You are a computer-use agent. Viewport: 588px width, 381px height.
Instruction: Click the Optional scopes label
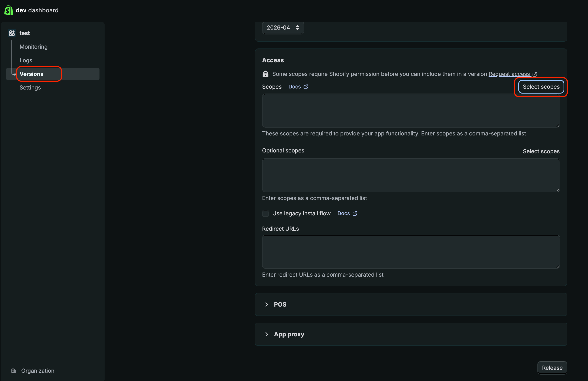click(x=283, y=151)
